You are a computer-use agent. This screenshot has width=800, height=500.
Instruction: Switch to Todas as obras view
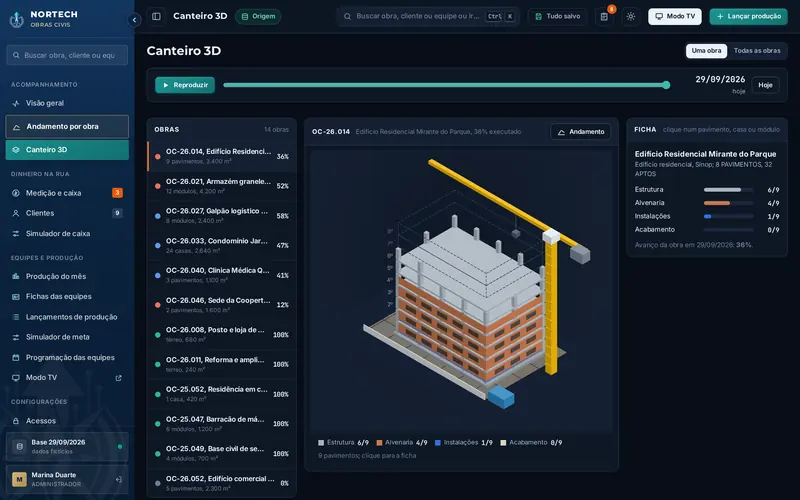pyautogui.click(x=757, y=51)
